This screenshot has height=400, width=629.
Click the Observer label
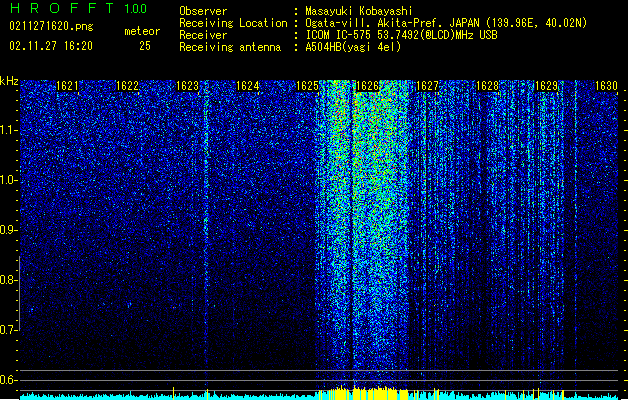pos(203,11)
